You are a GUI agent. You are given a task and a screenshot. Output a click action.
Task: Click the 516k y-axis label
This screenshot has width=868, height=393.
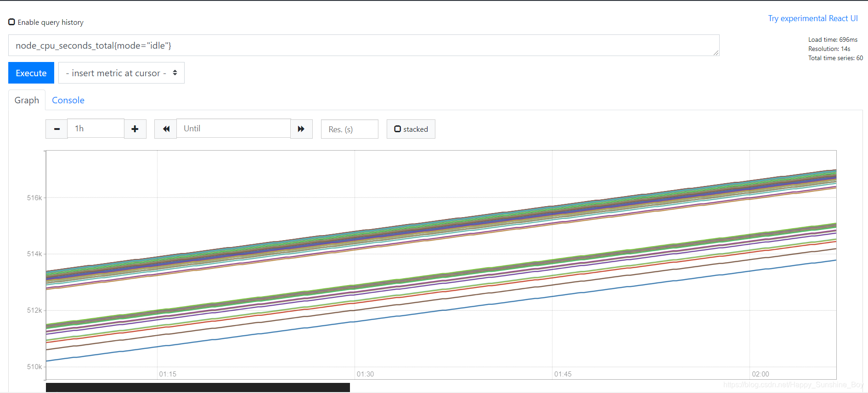pyautogui.click(x=34, y=198)
